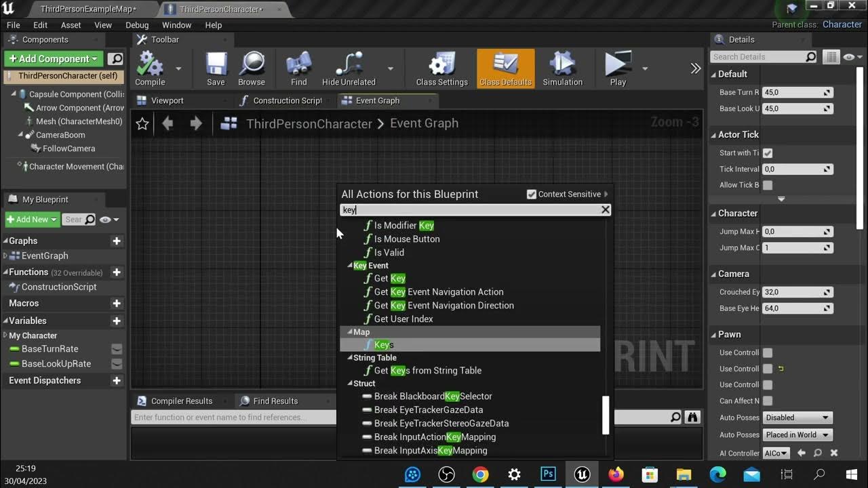
Task: Reset Use Controller value with yellow arrow
Action: click(x=781, y=369)
